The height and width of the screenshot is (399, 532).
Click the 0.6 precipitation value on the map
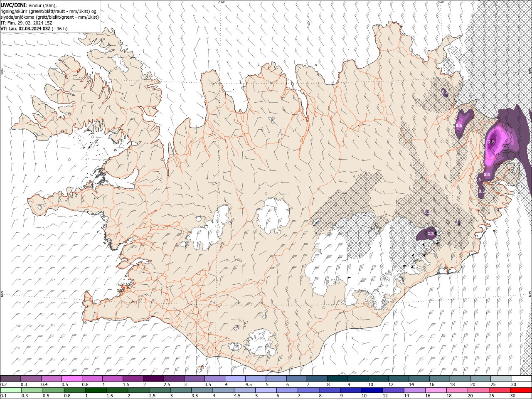click(459, 126)
